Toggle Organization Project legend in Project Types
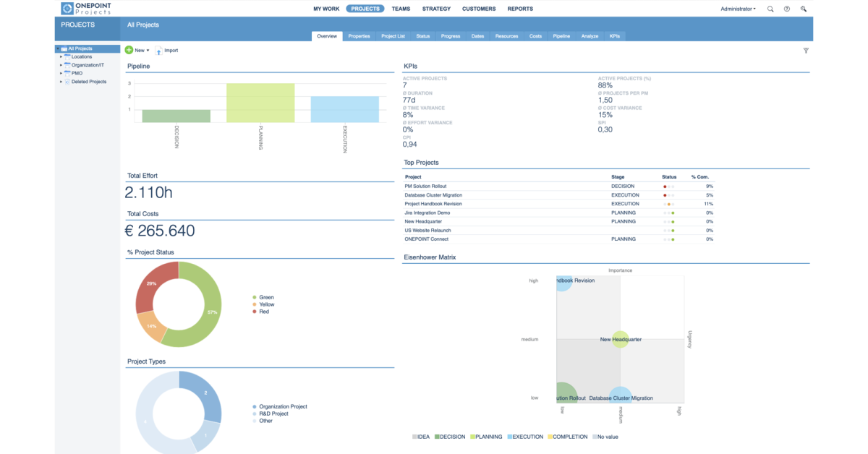Viewport: 868px width, 454px height. point(280,406)
